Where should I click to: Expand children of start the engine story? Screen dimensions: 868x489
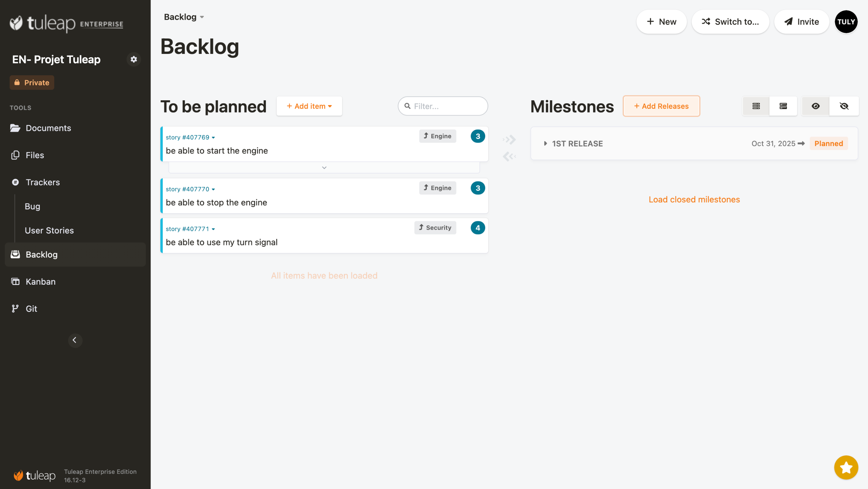click(324, 168)
